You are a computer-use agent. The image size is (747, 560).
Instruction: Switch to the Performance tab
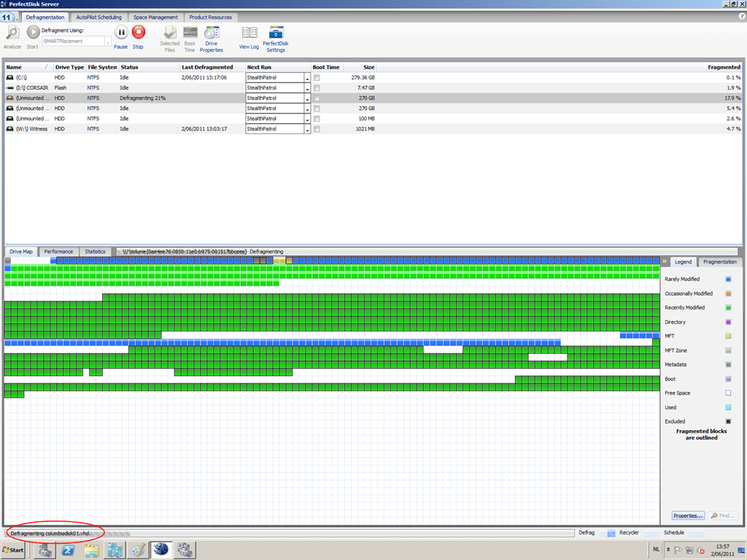58,252
